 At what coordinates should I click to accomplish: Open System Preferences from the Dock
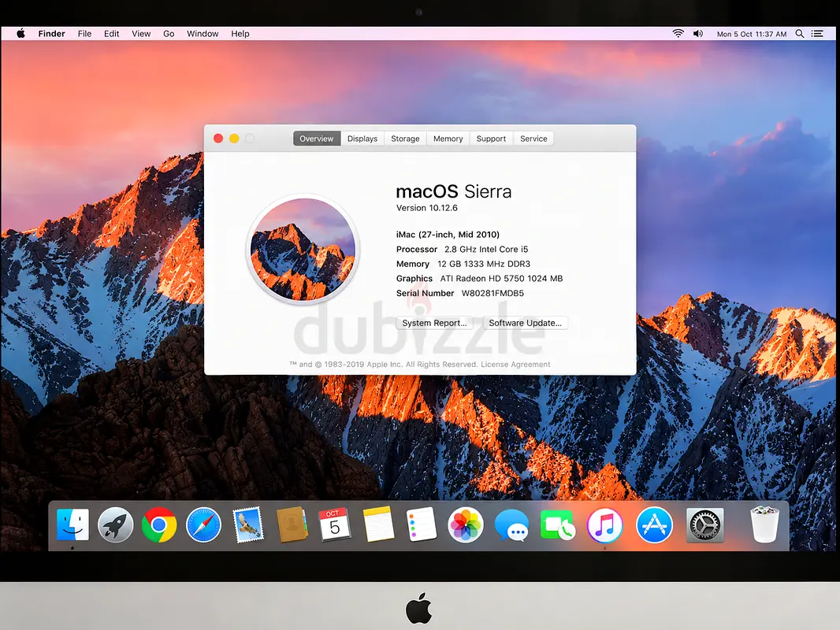click(704, 524)
